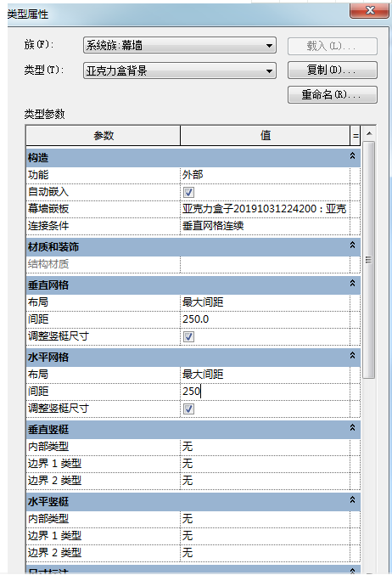Click the scrollbar up arrow
The height and width of the screenshot is (575, 392).
coord(369,134)
